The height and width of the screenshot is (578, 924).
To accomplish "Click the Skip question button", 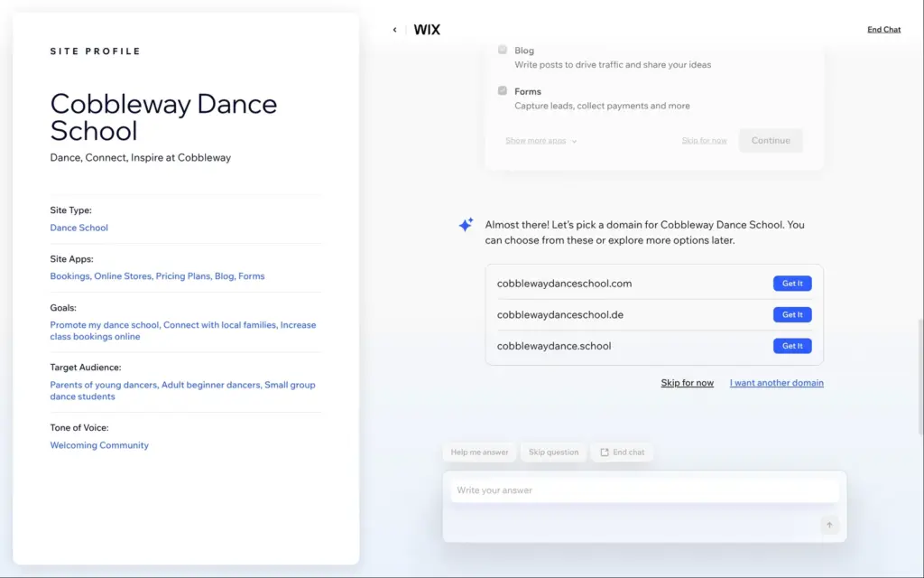I will 553,452.
